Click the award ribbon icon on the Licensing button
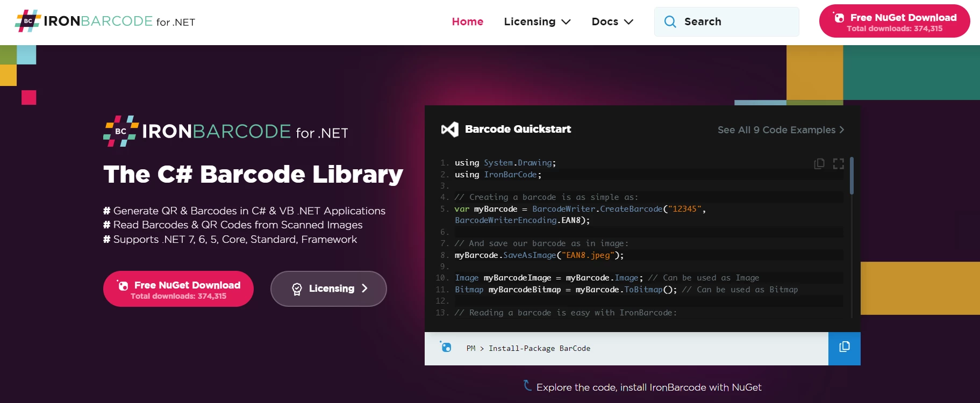980x403 pixels. click(297, 289)
